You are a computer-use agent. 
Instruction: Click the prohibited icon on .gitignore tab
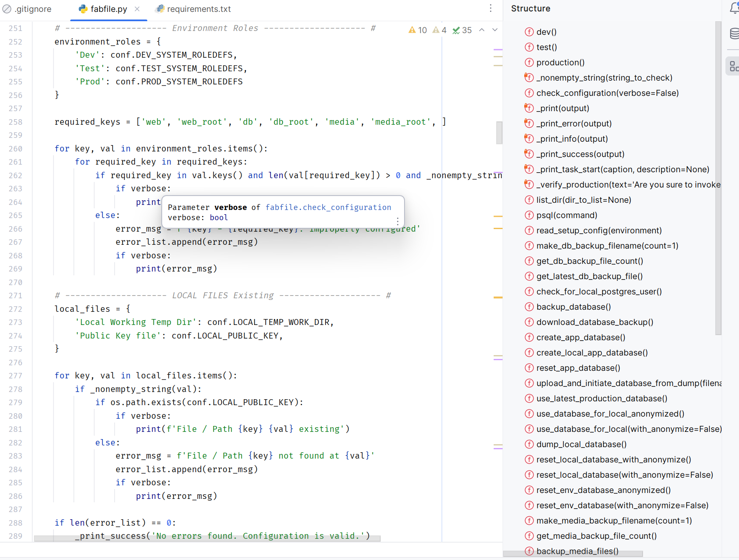(x=7, y=8)
